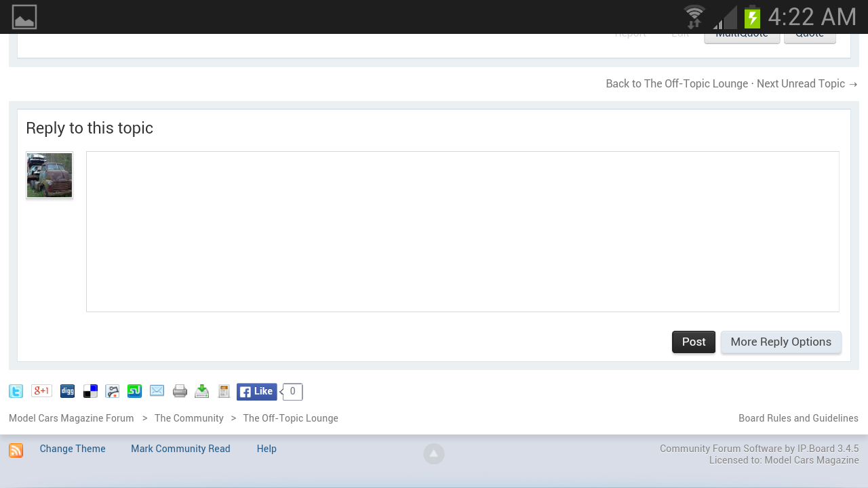The width and height of the screenshot is (868, 488).
Task: Click the RSS feed icon
Action: point(16,450)
